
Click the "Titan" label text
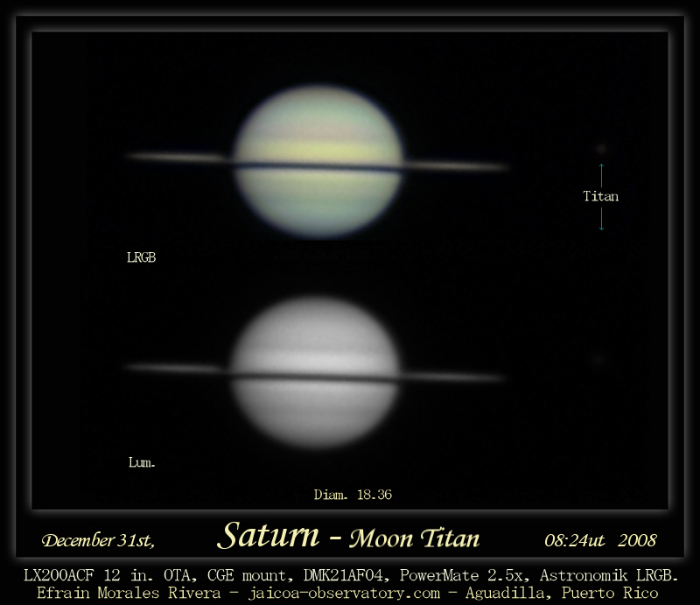click(601, 196)
